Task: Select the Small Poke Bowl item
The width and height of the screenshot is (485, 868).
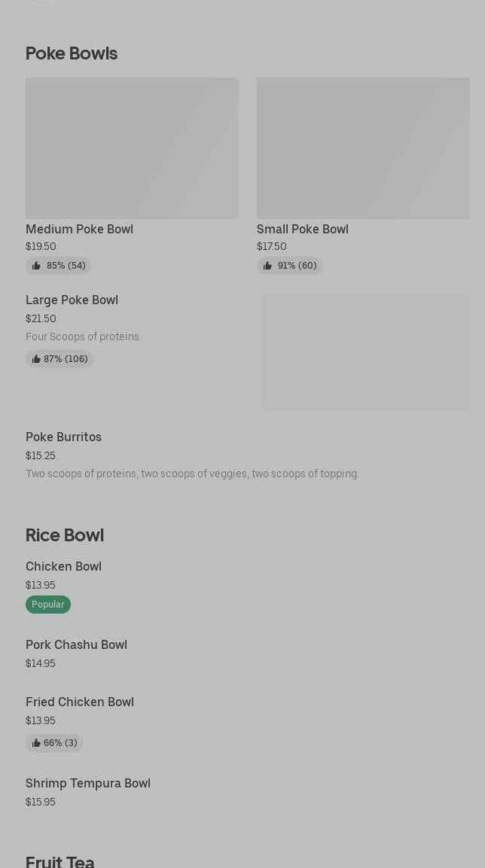Action: [302, 229]
